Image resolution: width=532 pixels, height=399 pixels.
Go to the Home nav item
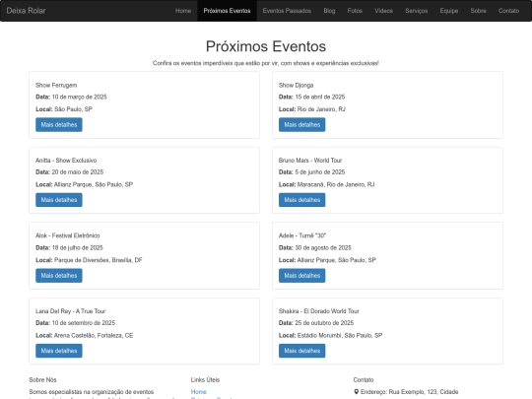tap(183, 11)
